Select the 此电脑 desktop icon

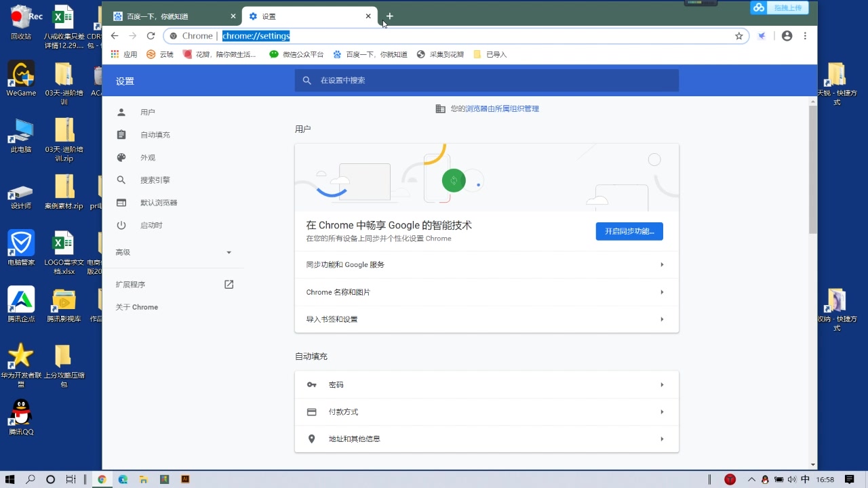point(21,136)
